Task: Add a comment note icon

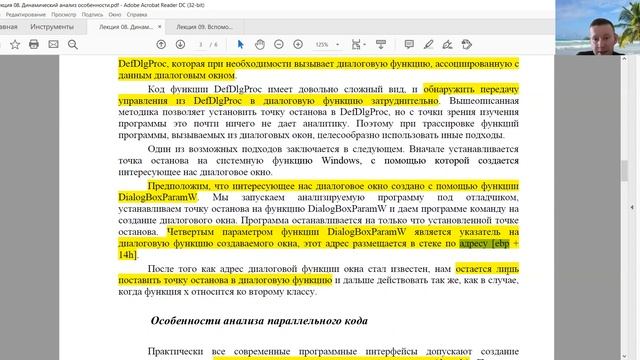Action: coord(409,44)
